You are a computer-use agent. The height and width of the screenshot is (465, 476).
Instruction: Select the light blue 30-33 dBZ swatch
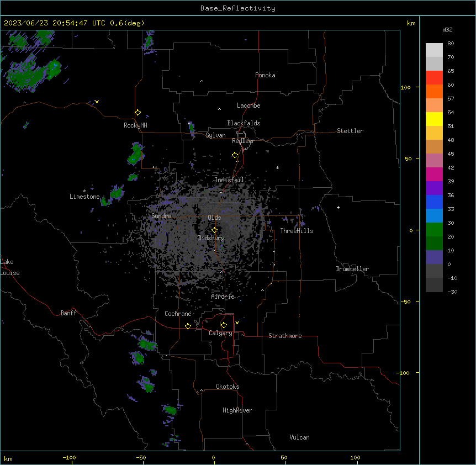point(434,216)
